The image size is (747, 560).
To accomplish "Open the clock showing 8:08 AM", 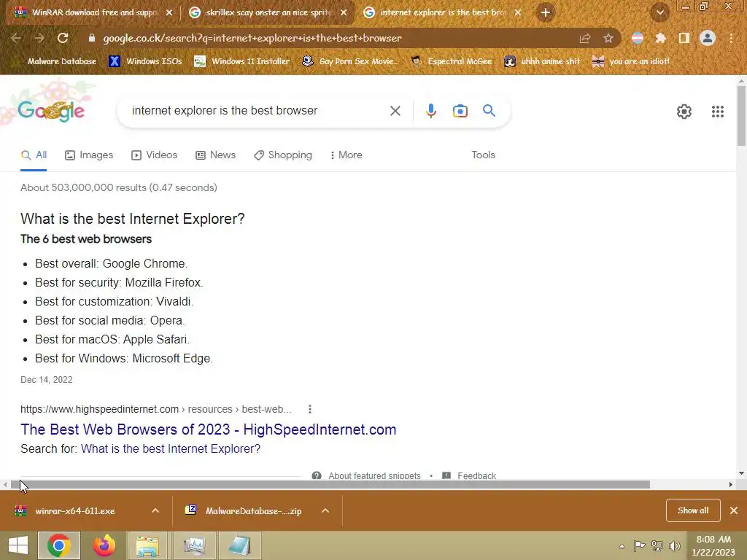I will (x=713, y=545).
